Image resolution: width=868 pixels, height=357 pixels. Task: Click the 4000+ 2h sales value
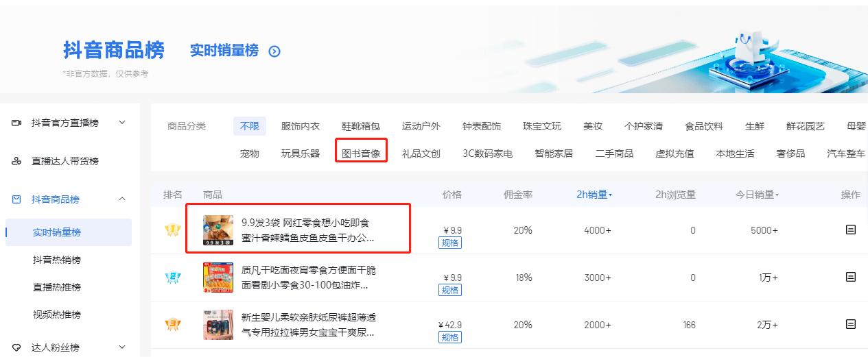pos(598,230)
